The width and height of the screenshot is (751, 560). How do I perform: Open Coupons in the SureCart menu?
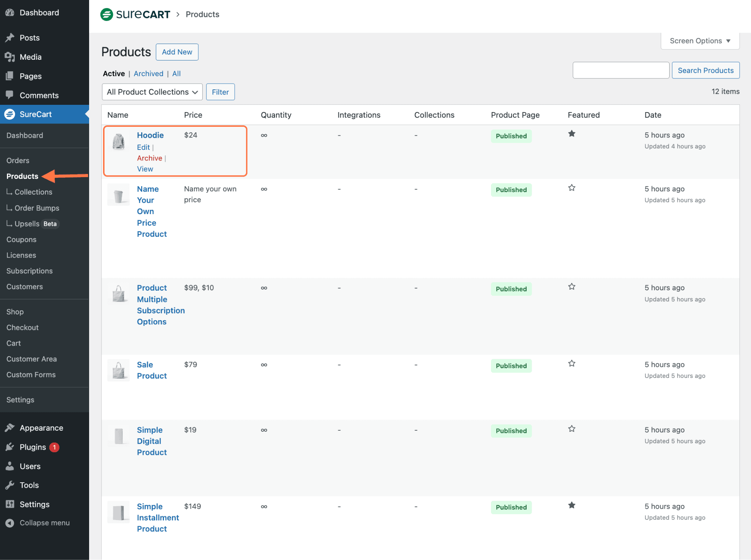(21, 239)
